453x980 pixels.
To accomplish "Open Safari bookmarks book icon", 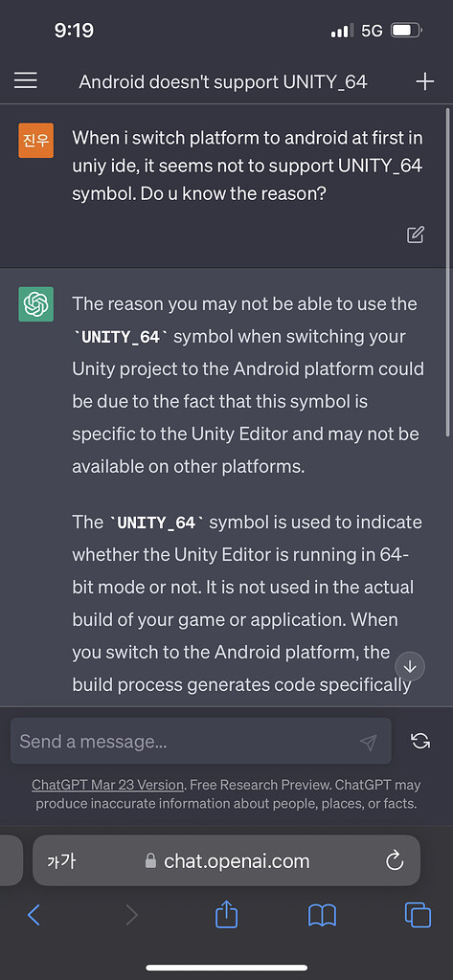I will click(322, 916).
